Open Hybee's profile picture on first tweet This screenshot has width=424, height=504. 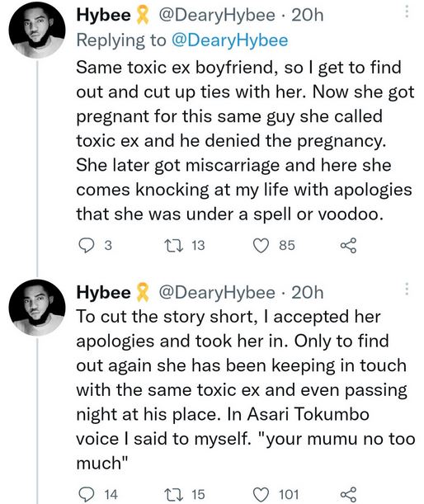pyautogui.click(x=37, y=31)
